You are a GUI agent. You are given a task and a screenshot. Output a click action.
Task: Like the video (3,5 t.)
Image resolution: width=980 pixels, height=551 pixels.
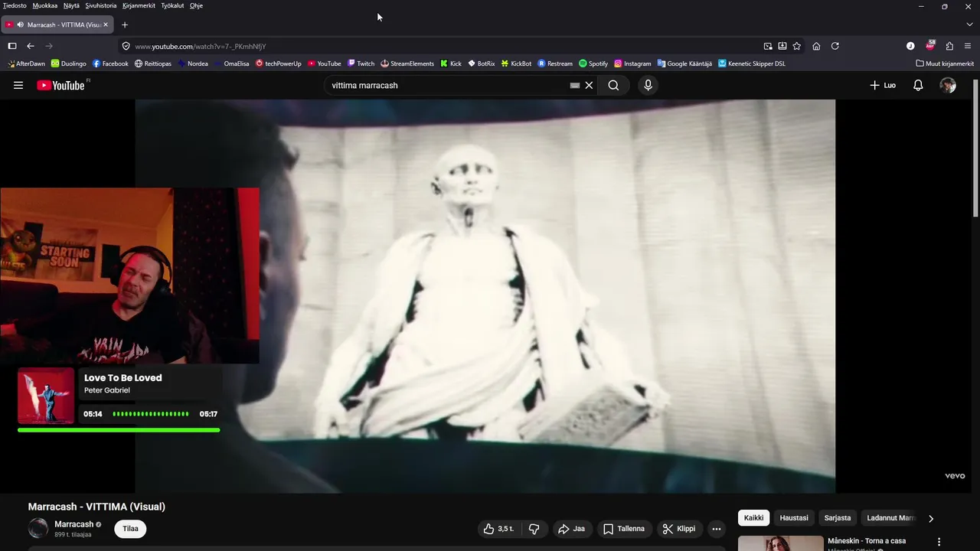[498, 529]
